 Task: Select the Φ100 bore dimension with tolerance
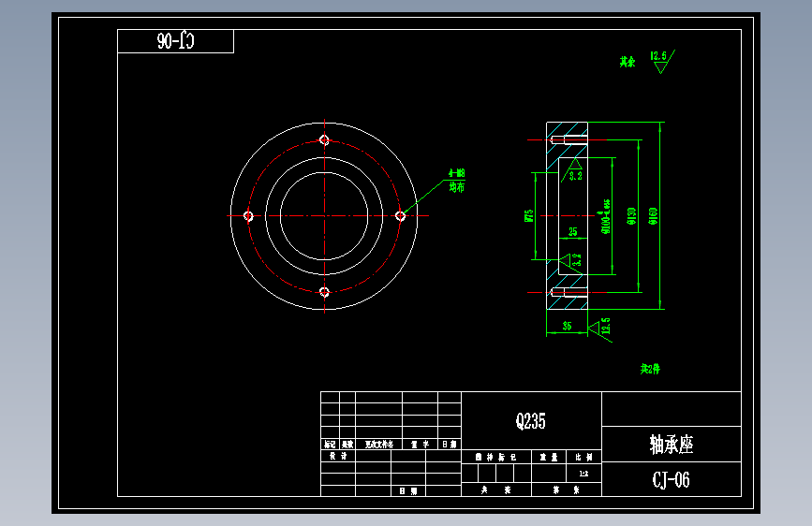tap(605, 216)
